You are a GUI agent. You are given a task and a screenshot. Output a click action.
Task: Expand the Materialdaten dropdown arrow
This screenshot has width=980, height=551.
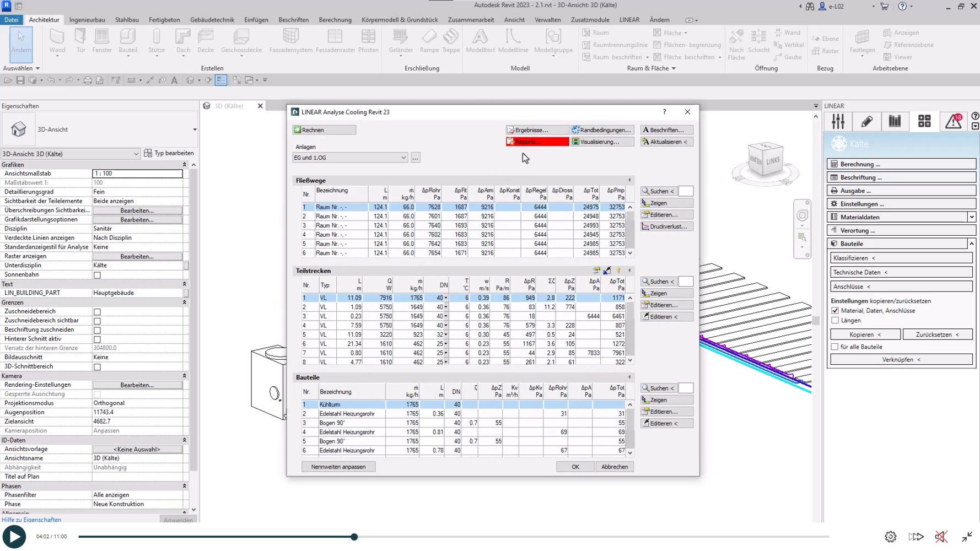pos(971,217)
